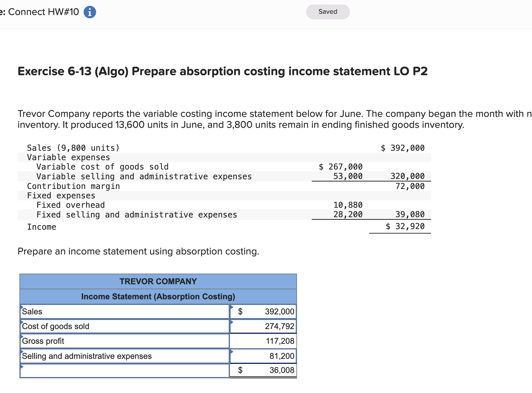This screenshot has width=532, height=393.
Task: Edit the 274,792 Cost of goods sold amount
Action: coord(276,326)
